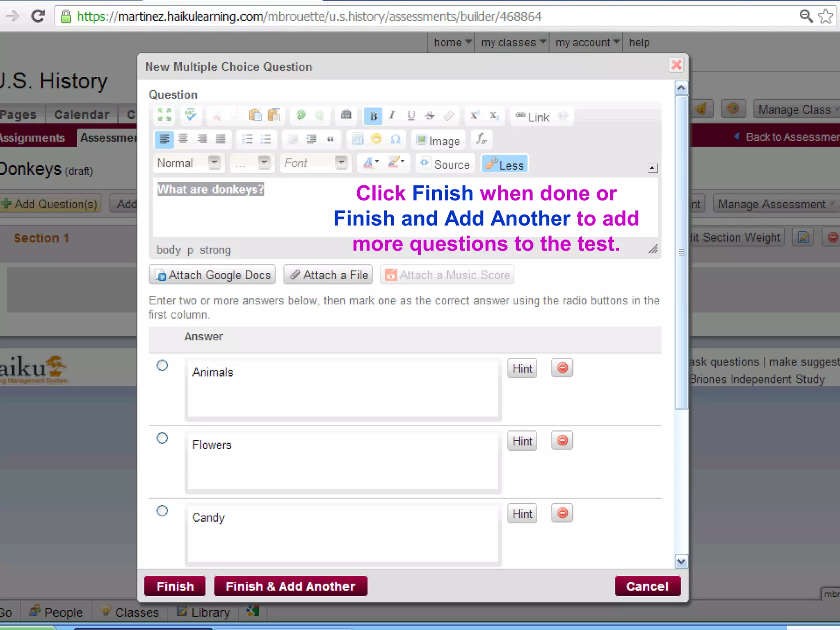The height and width of the screenshot is (630, 840).
Task: Remove formatting with the eraser icon
Action: (x=449, y=115)
